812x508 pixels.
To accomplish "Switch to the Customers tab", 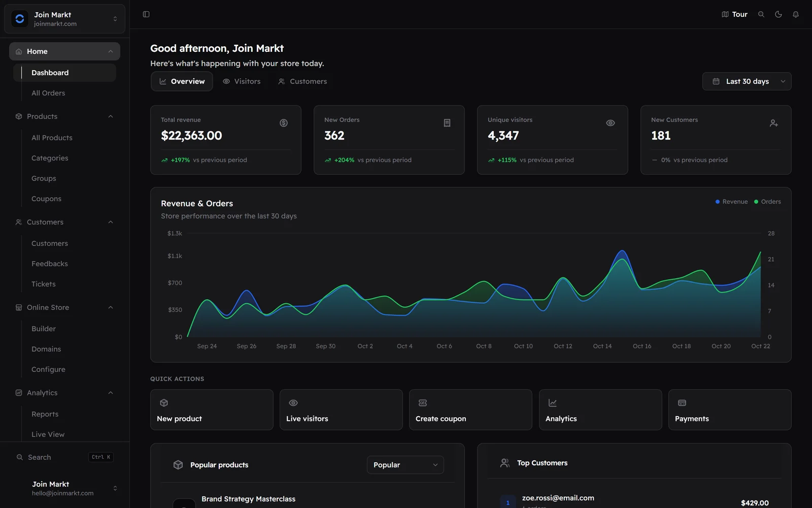I will (302, 81).
